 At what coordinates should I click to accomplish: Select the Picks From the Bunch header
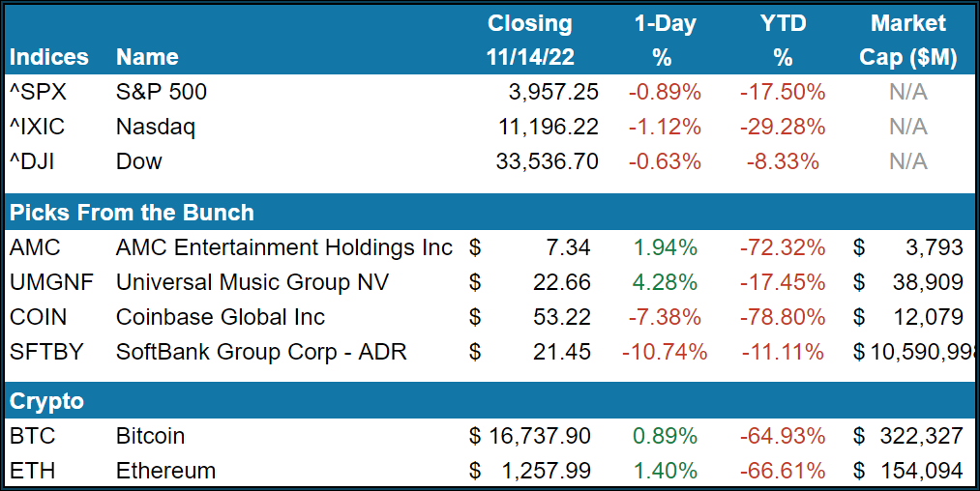pos(132,213)
